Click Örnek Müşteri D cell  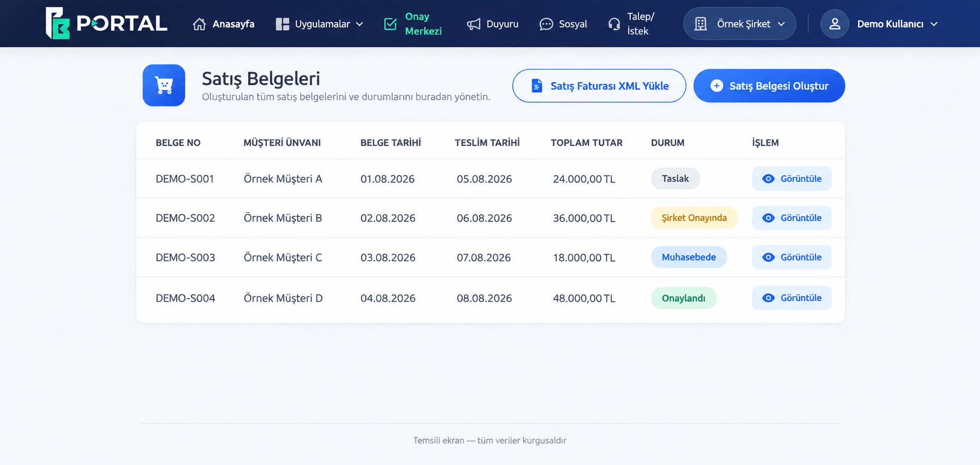point(283,298)
